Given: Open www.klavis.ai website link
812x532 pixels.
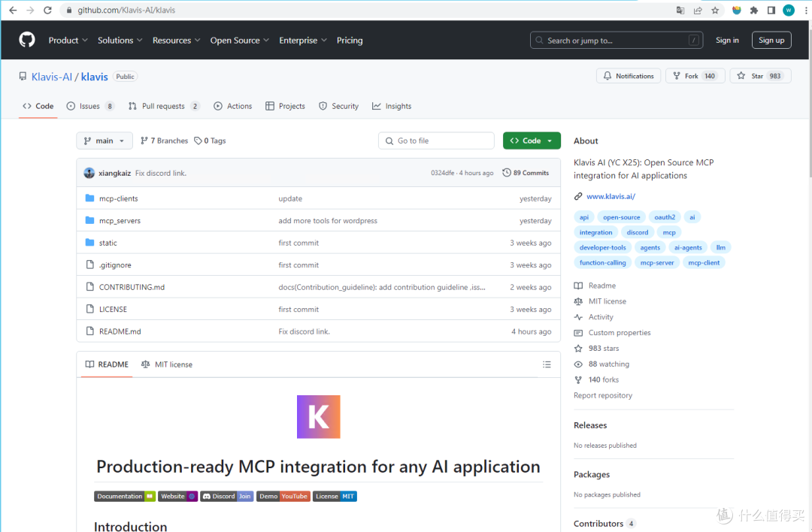Looking at the screenshot, I should point(611,196).
